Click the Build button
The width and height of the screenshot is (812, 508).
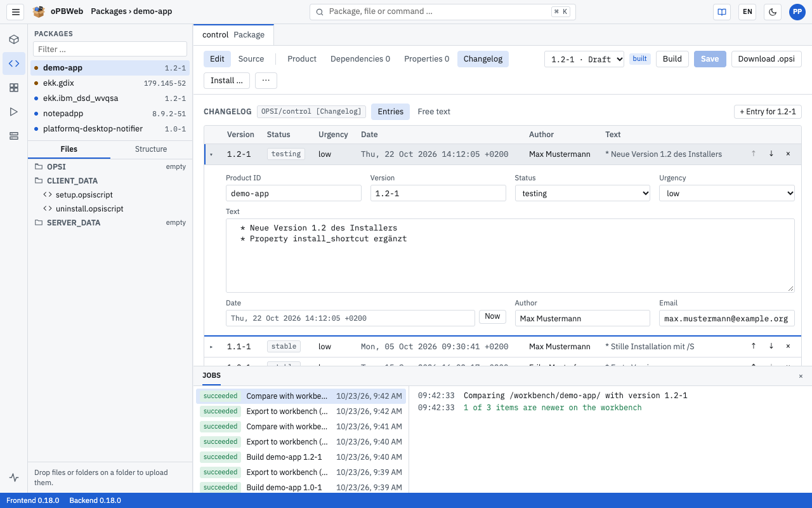point(672,59)
